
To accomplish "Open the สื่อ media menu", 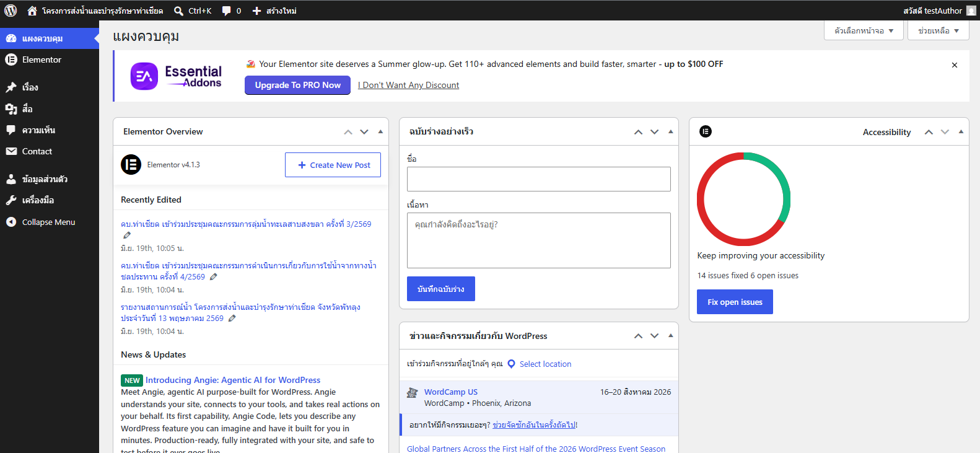I will (x=50, y=108).
